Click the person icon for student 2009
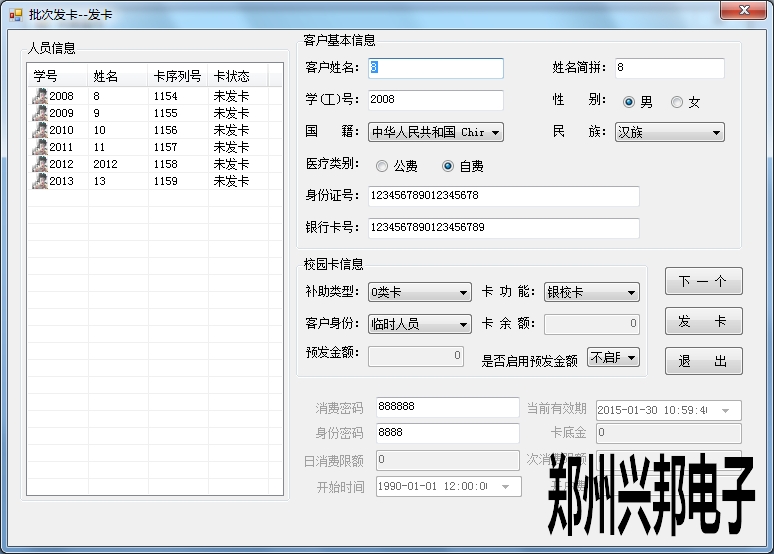The width and height of the screenshot is (774, 554). (x=39, y=113)
